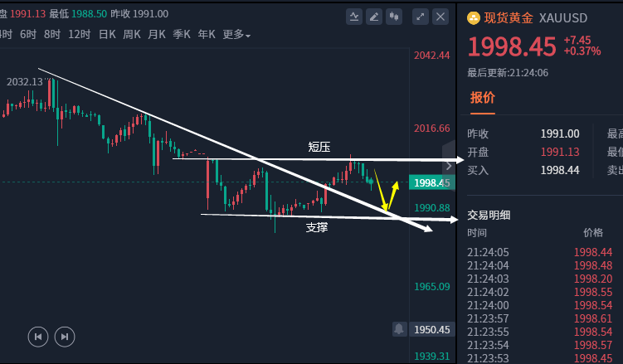Click the price alert bell icon

click(399, 329)
